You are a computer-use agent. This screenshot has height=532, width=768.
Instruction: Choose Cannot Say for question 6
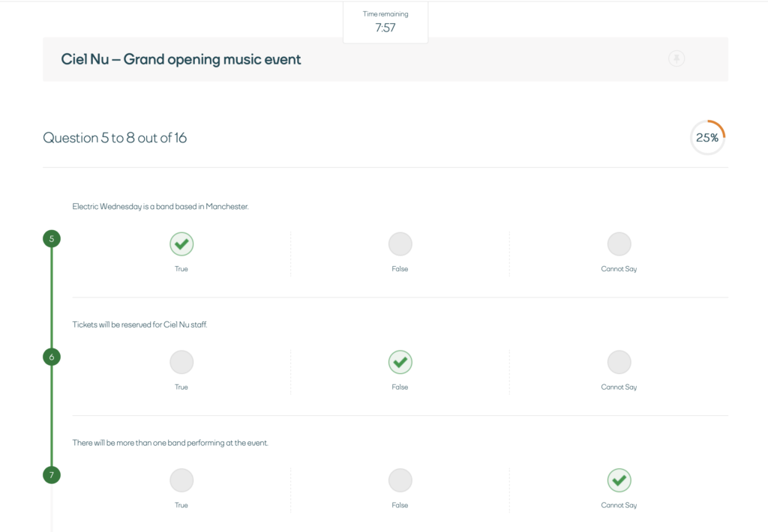point(619,362)
